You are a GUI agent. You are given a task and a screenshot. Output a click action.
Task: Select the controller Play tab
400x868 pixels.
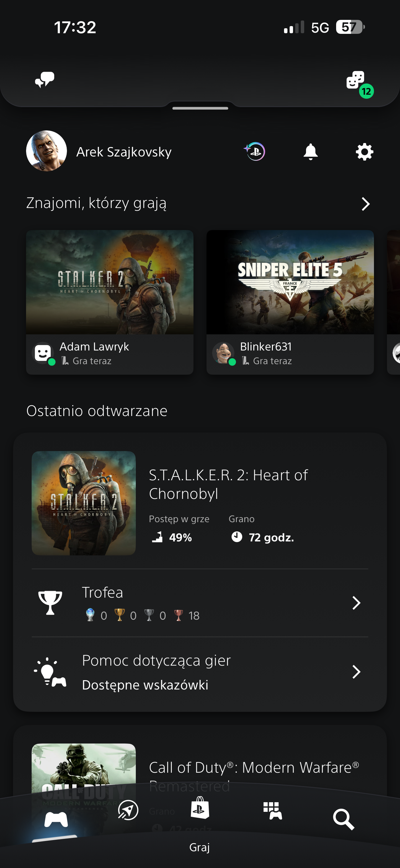(x=56, y=820)
